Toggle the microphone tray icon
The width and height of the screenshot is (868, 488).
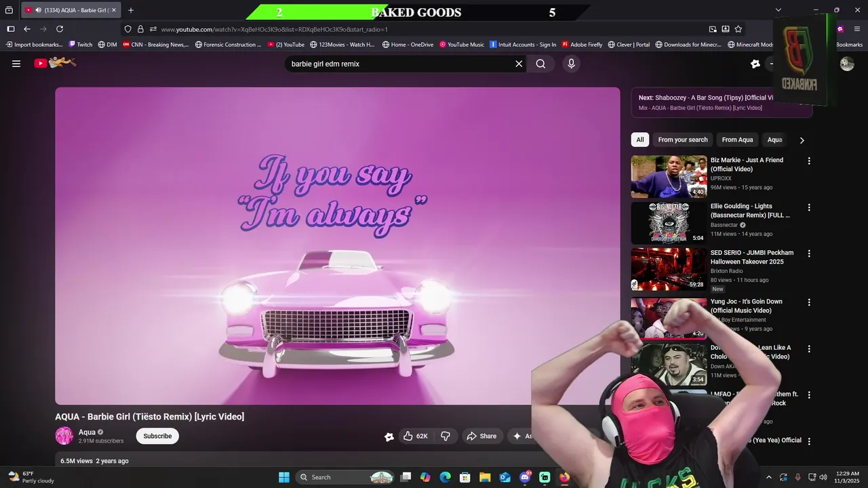pos(797,477)
